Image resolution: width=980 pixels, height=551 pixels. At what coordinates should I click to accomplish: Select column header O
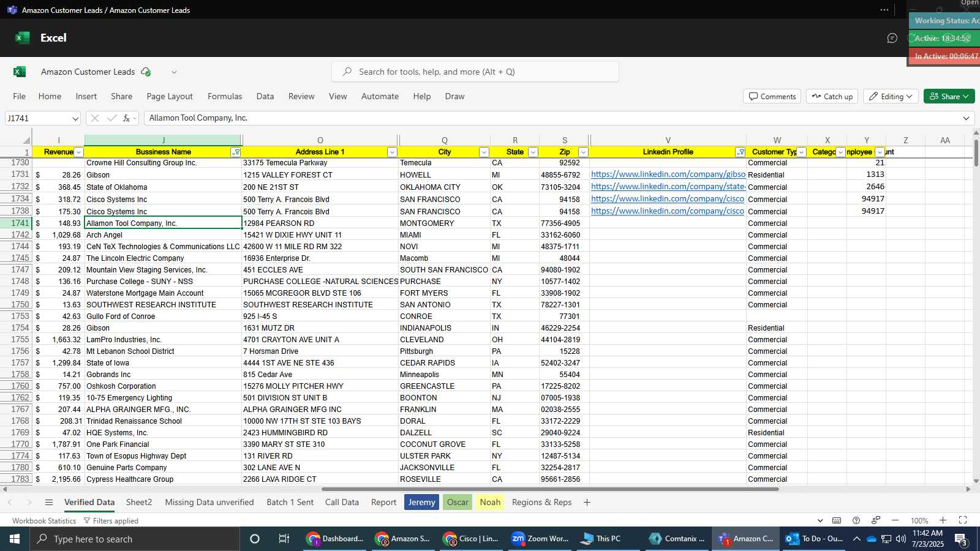tap(320, 140)
